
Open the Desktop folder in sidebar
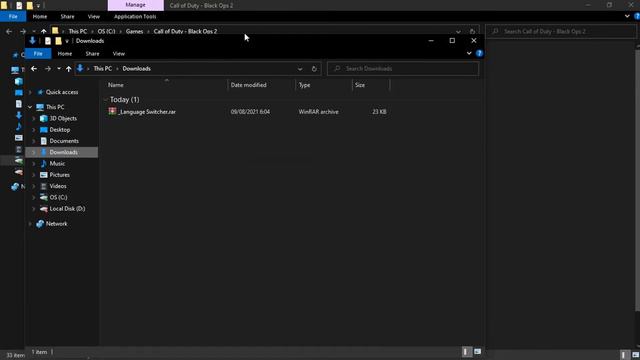60,129
